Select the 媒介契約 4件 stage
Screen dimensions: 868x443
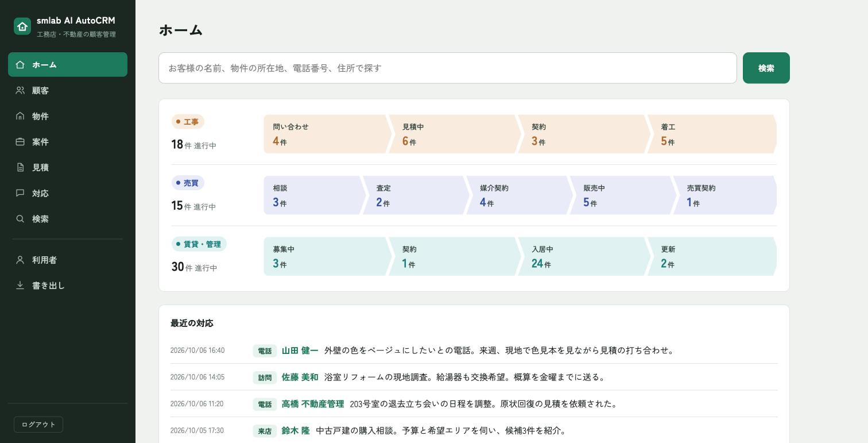click(x=520, y=195)
